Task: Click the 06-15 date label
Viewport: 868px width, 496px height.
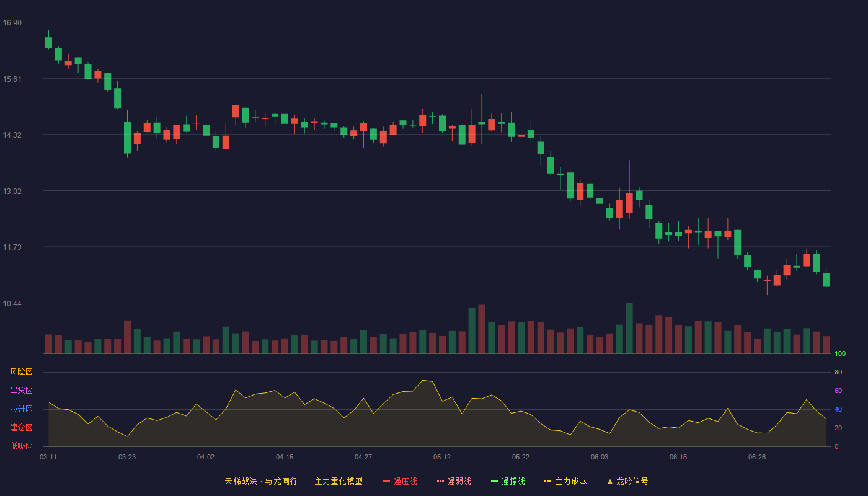Action: click(x=678, y=457)
